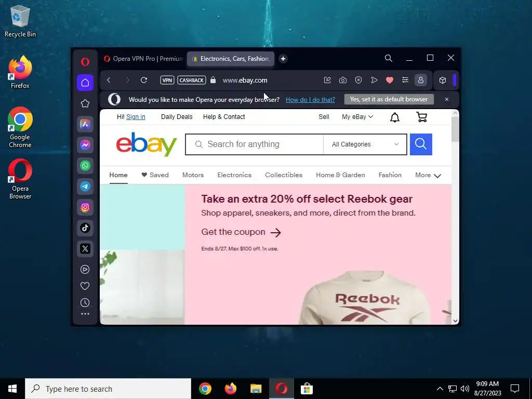The height and width of the screenshot is (399, 532).
Task: Open the Fashion category
Action: point(390,175)
